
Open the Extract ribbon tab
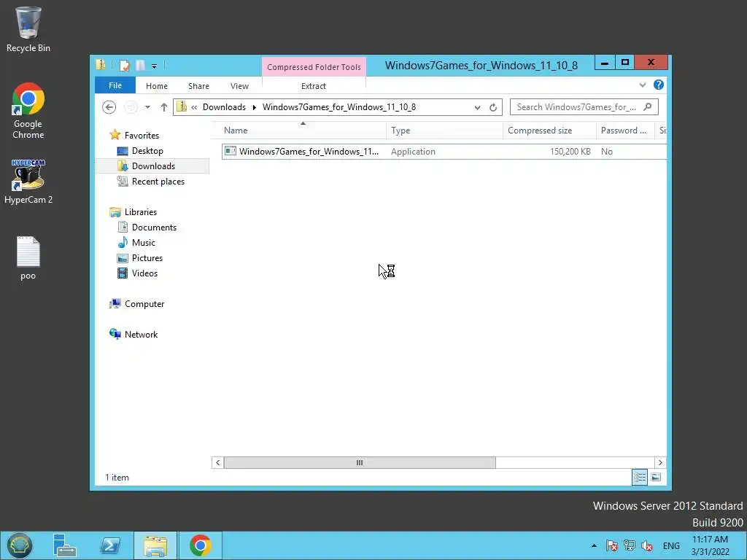coord(314,86)
